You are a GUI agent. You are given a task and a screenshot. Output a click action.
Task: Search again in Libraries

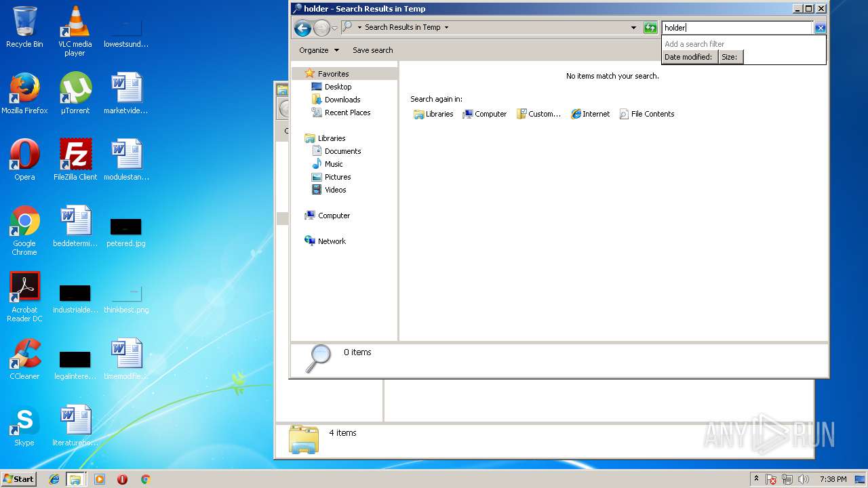[433, 114]
